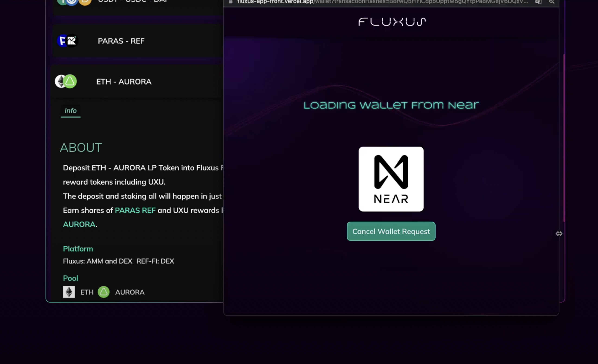The height and width of the screenshot is (364, 598).
Task: Click the Platform heading label
Action: coord(78,249)
